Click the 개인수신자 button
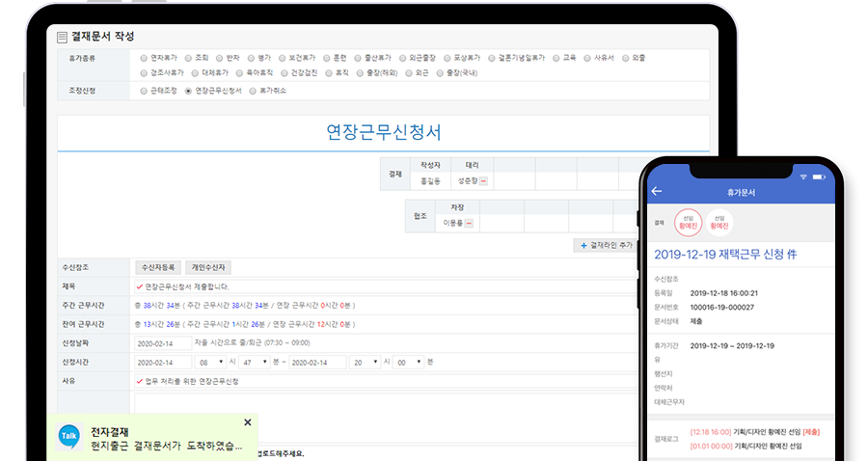This screenshot has height=461, width=868. click(207, 267)
